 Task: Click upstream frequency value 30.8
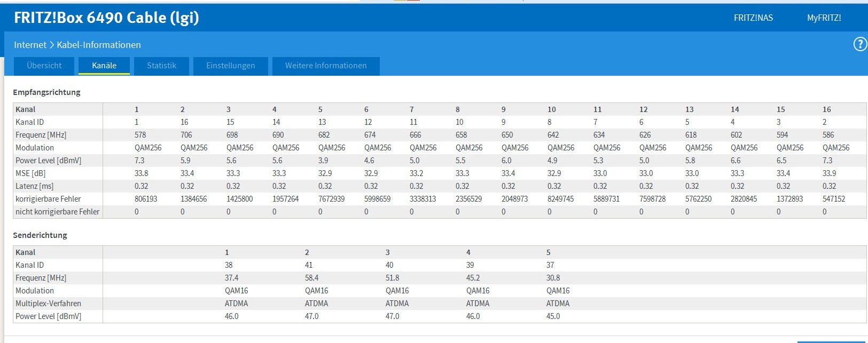(x=553, y=278)
